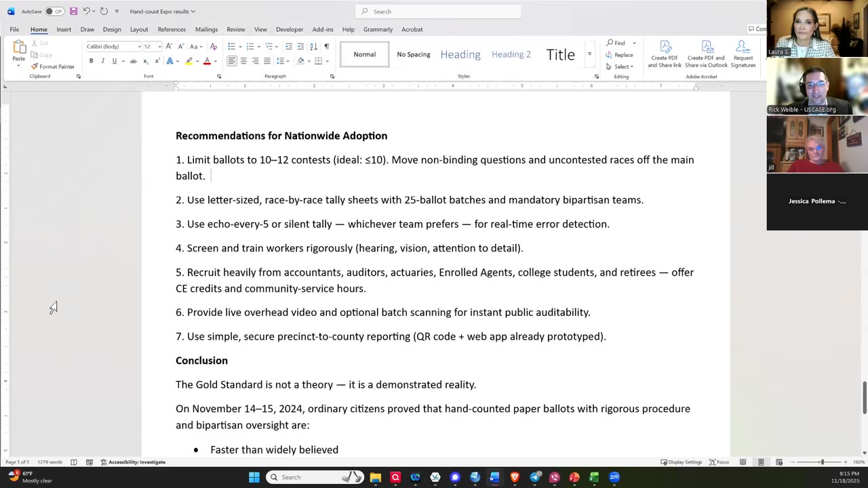Toggle show/hide paragraph marks
This screenshot has height=488, width=868.
[326, 46]
